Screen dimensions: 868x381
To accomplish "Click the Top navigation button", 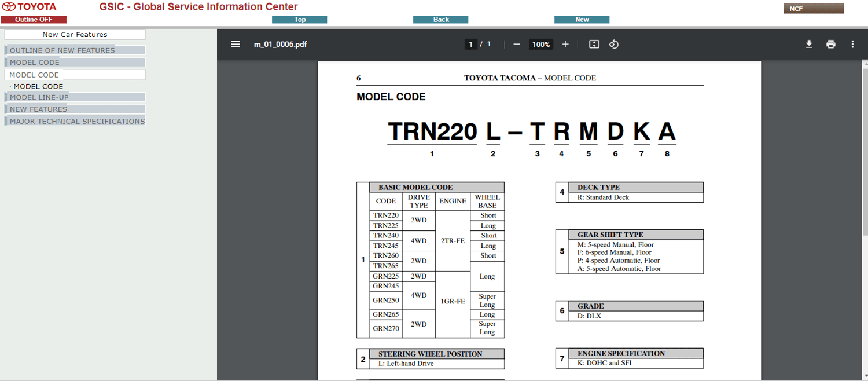I will pyautogui.click(x=300, y=20).
